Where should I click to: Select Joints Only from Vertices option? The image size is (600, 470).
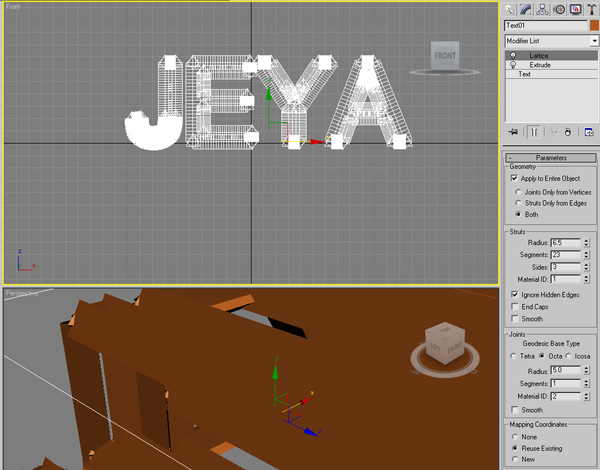[x=518, y=192]
